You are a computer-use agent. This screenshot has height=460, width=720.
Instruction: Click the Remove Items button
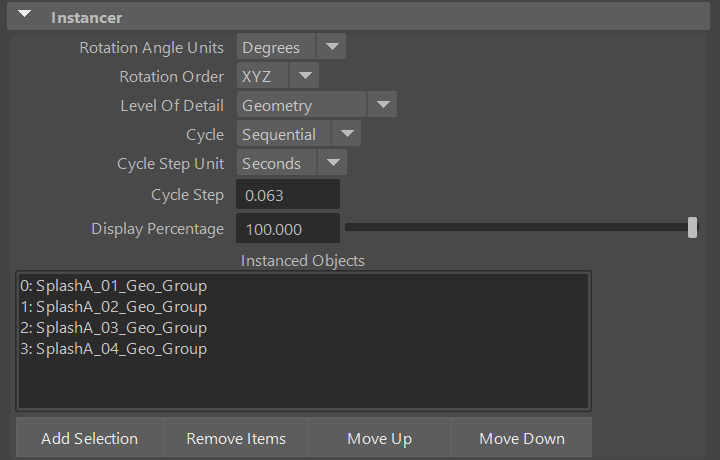236,439
